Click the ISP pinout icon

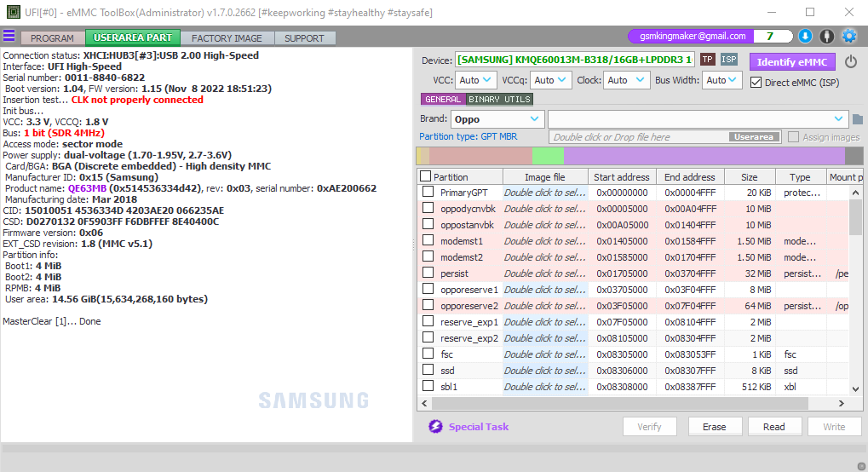[x=729, y=60]
